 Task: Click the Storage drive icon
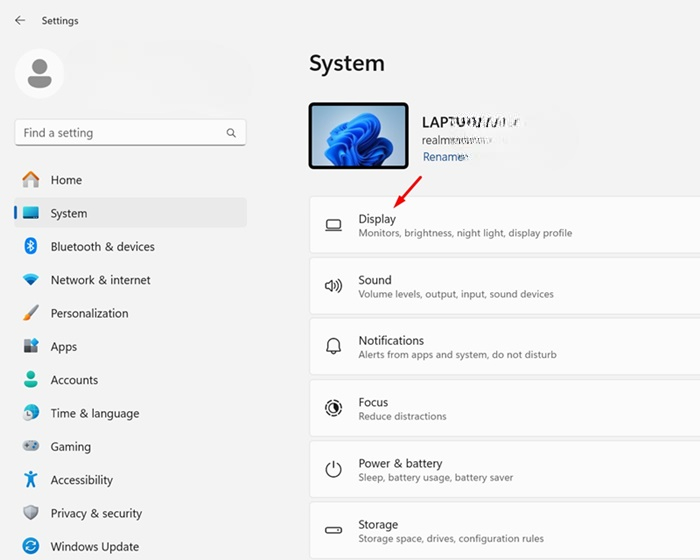[x=333, y=530]
